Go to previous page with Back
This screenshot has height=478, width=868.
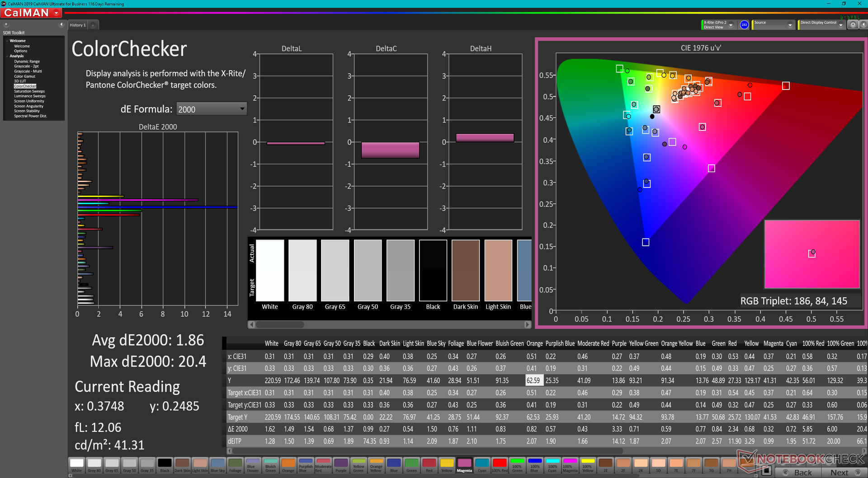pos(798,472)
